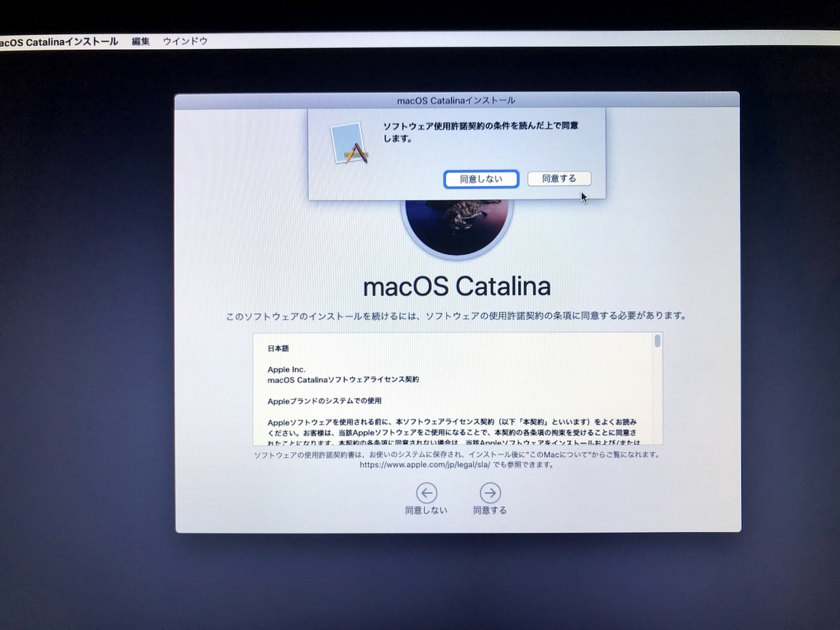Screen dimensions: 840x630
Task: Click the window title macOS Catalinaインストール
Action: tap(456, 100)
